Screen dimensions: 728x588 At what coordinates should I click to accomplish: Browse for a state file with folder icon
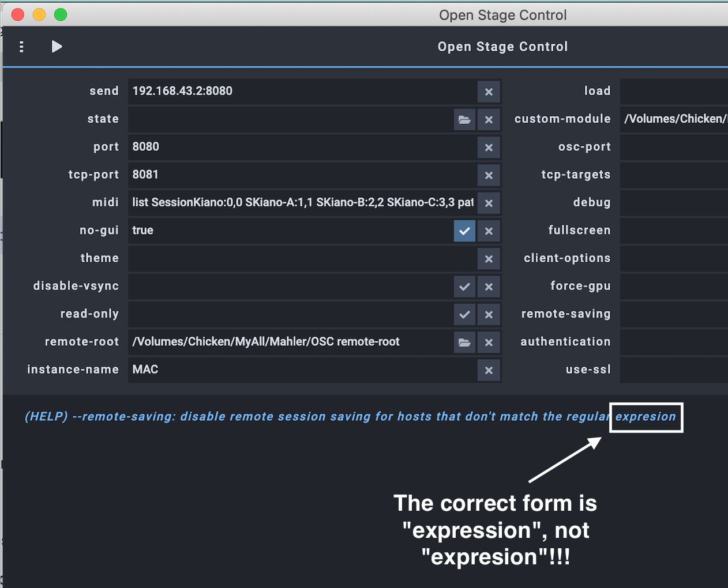pyautogui.click(x=464, y=119)
